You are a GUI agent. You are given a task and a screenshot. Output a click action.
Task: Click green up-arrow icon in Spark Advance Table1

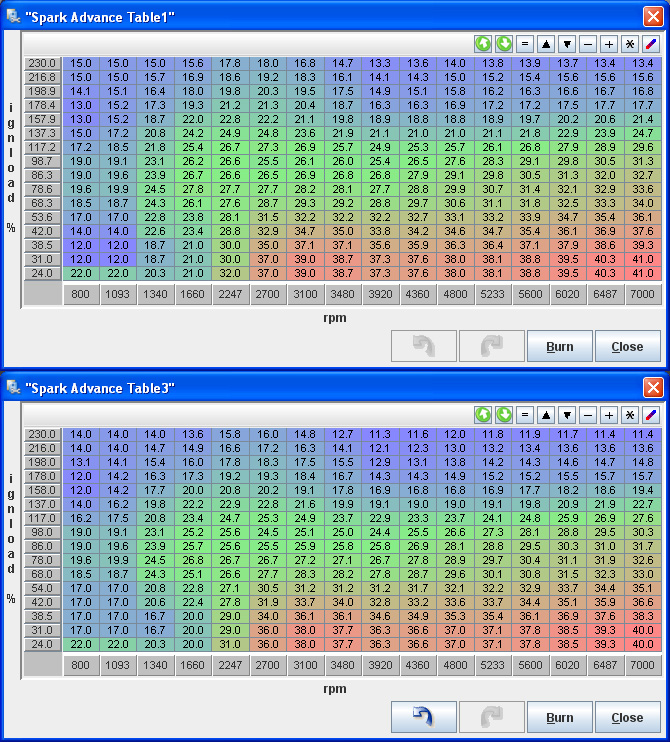pos(483,44)
